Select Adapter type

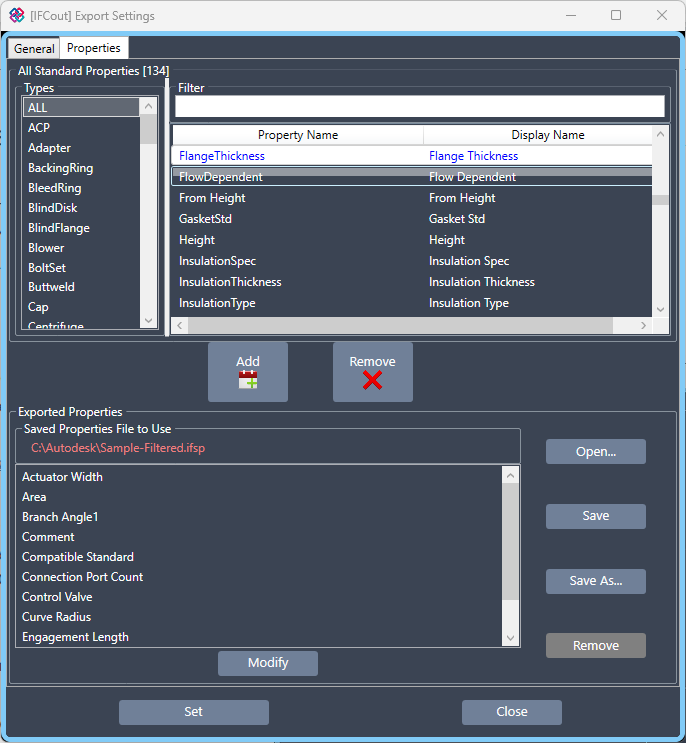pyautogui.click(x=81, y=148)
